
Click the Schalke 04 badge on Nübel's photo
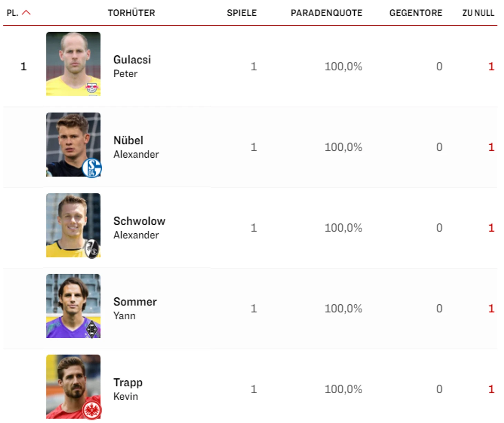[92, 168]
